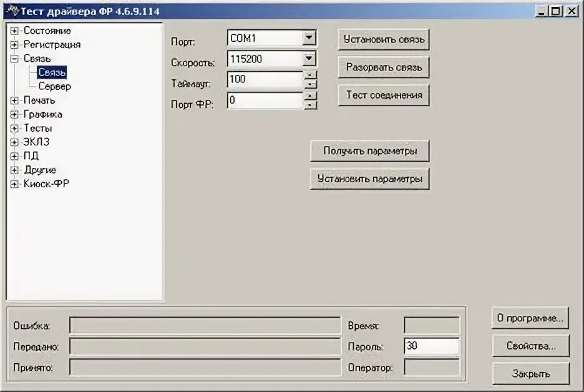Expand the Другие tree node

click(14, 170)
